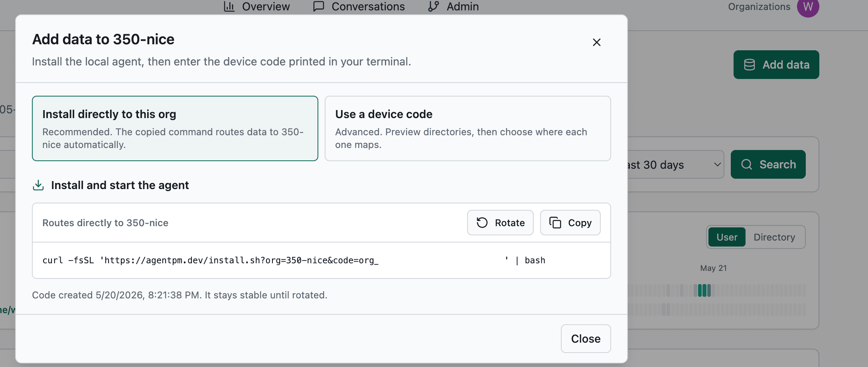Open the W user avatar menu
Viewport: 868px width, 367px height.
[808, 7]
